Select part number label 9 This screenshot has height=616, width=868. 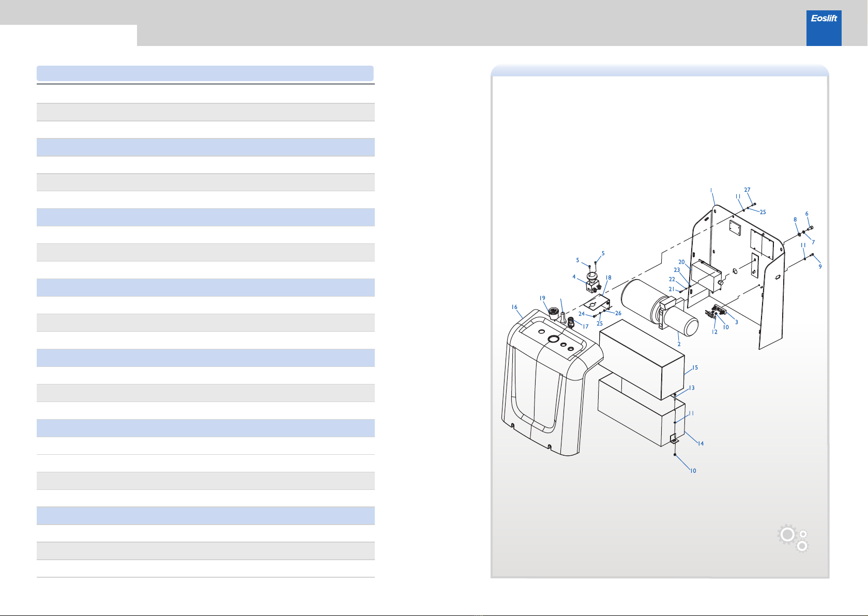click(x=820, y=267)
